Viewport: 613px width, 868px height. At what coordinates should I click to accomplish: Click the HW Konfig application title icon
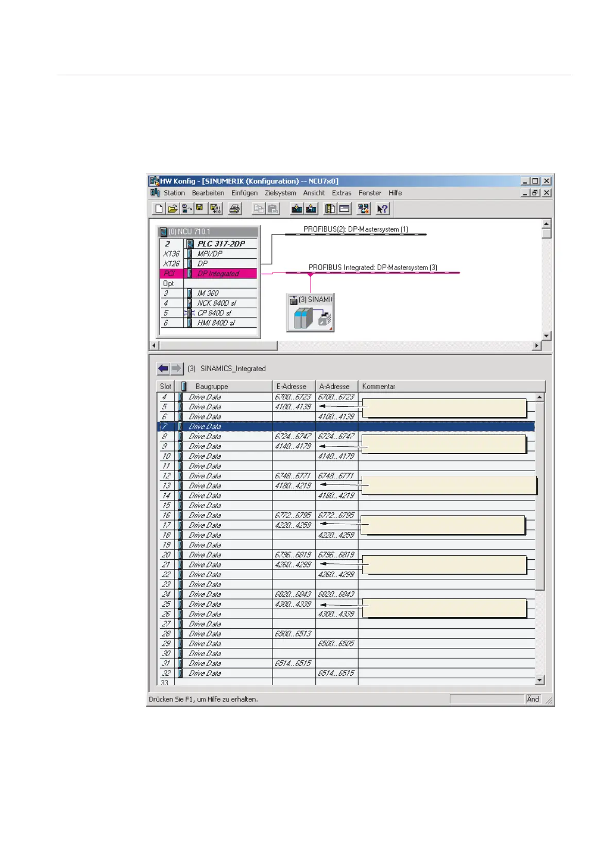point(154,181)
